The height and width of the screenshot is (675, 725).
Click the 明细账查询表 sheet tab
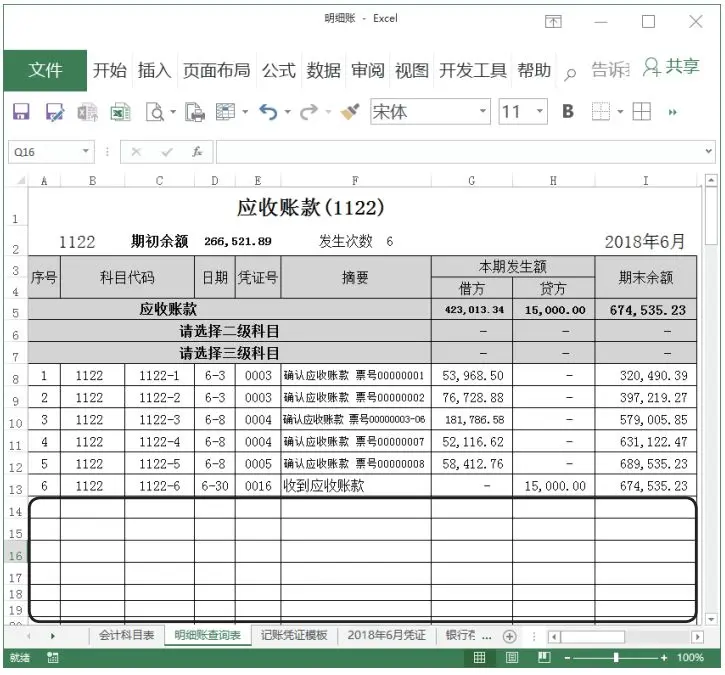[x=208, y=636]
